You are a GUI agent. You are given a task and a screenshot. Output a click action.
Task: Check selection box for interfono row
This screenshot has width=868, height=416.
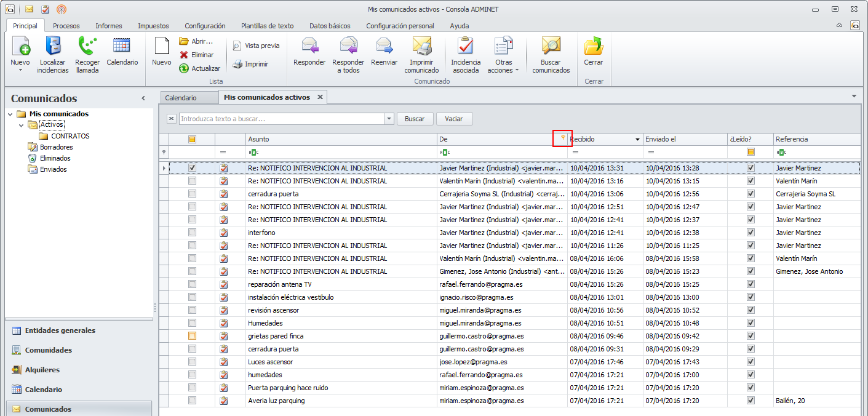[x=193, y=233]
